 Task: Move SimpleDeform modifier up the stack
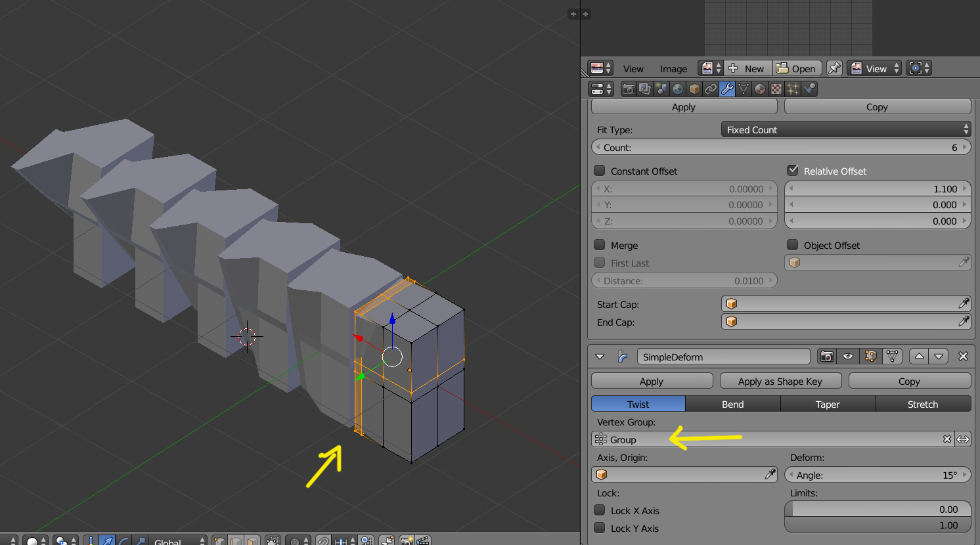tap(919, 357)
